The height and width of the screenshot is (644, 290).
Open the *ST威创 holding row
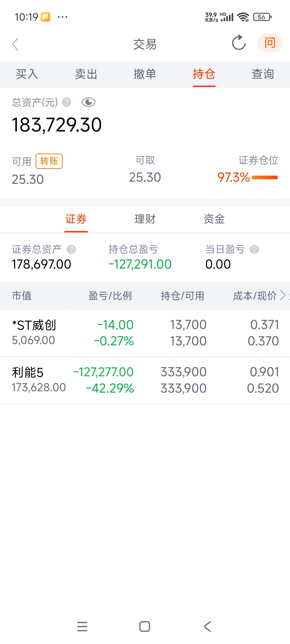coord(145,333)
